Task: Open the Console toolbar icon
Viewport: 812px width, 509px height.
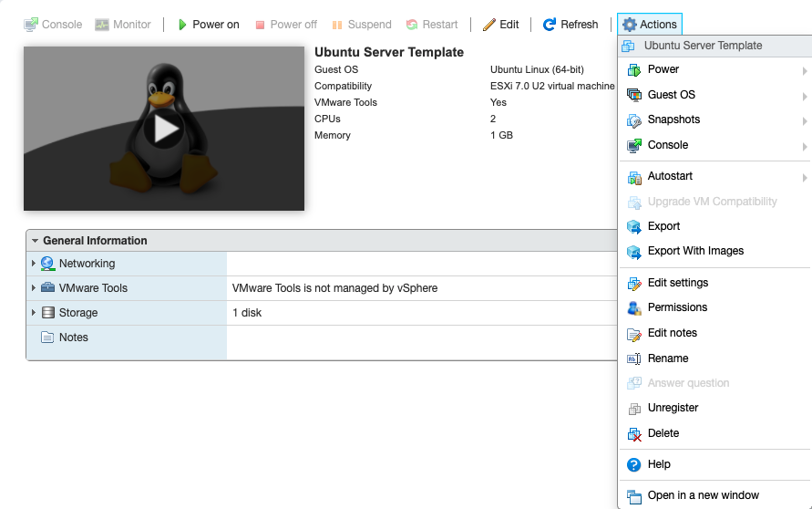Action: pyautogui.click(x=31, y=25)
